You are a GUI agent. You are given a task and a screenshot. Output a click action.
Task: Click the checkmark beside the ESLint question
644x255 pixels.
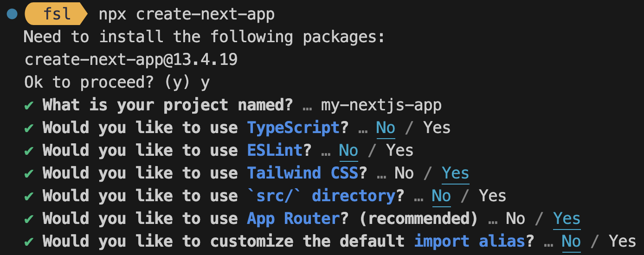(x=29, y=151)
